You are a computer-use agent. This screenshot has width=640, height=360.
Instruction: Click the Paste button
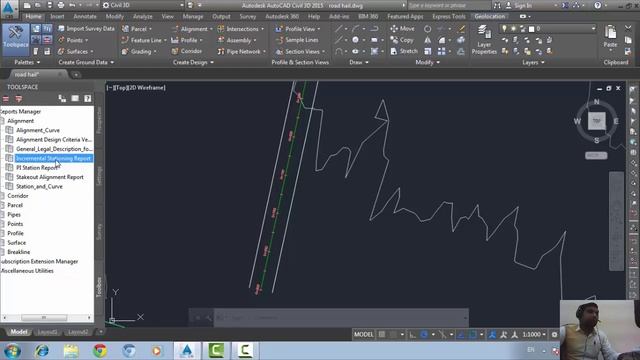610,37
